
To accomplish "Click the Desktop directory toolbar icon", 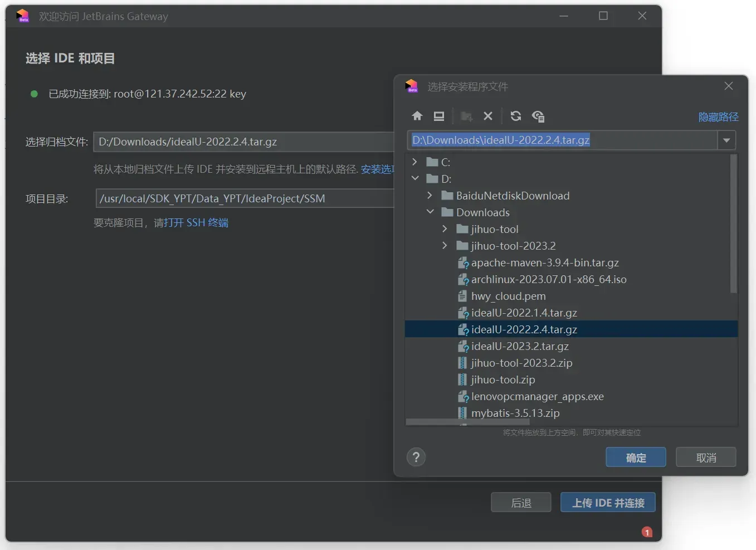I will 439,116.
